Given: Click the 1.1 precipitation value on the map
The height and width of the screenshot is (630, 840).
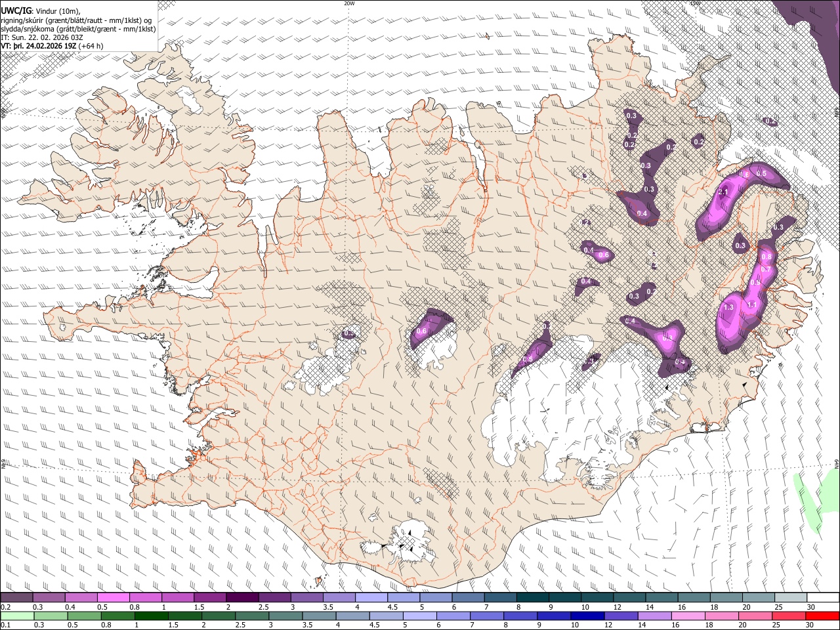Looking at the screenshot, I should 752,304.
